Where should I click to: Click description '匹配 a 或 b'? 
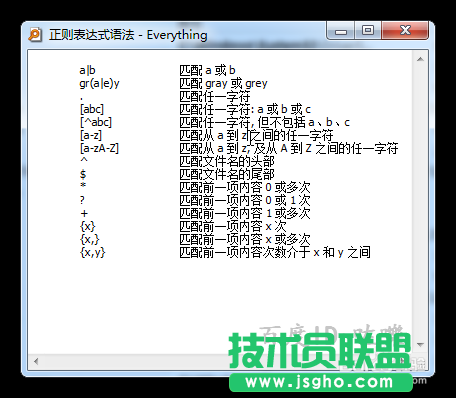tap(207, 70)
